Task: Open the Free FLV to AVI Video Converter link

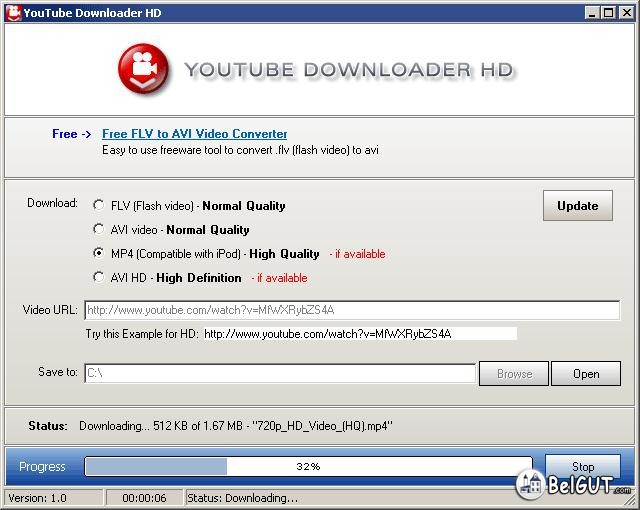Action: (194, 134)
